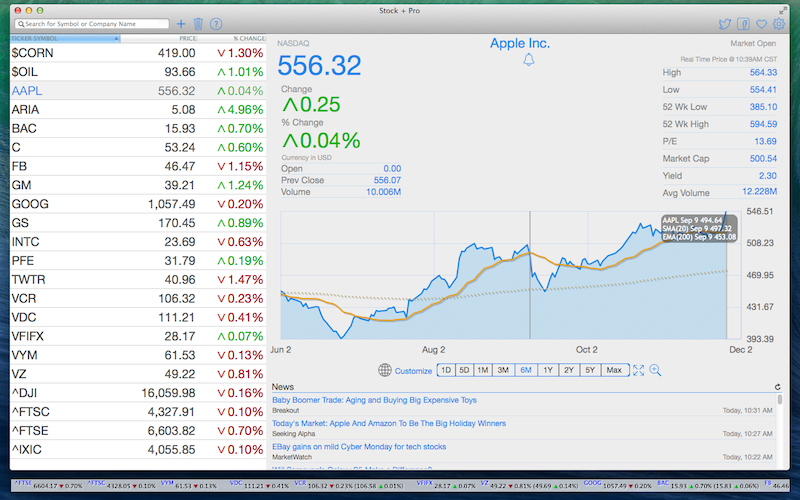Select the 5Y chart range
The image size is (800, 500).
click(590, 370)
